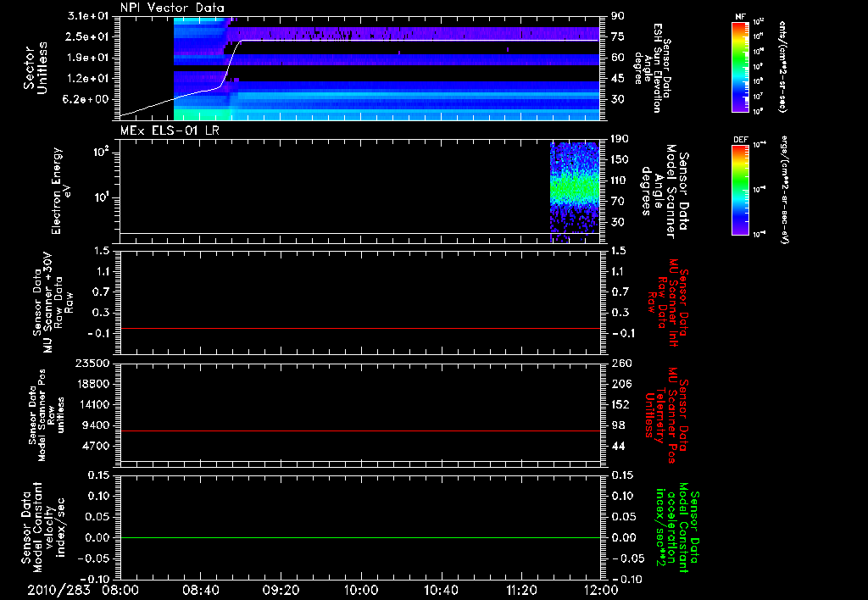The width and height of the screenshot is (868, 600).
Task: Click the "2010/283" date label
Action: (58, 590)
